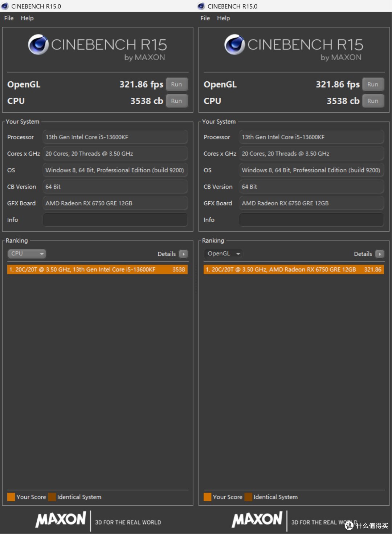The width and height of the screenshot is (392, 534).
Task: Click GFX Board field in left window
Action: pos(115,203)
